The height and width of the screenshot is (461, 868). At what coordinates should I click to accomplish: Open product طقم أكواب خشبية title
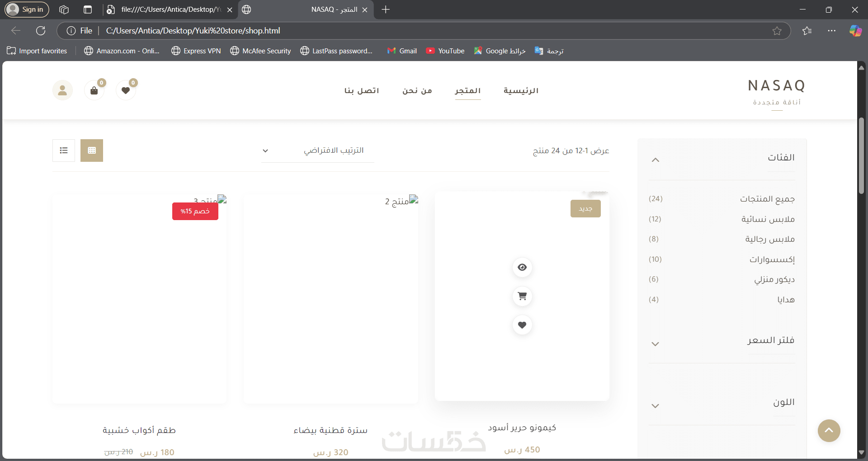point(139,430)
